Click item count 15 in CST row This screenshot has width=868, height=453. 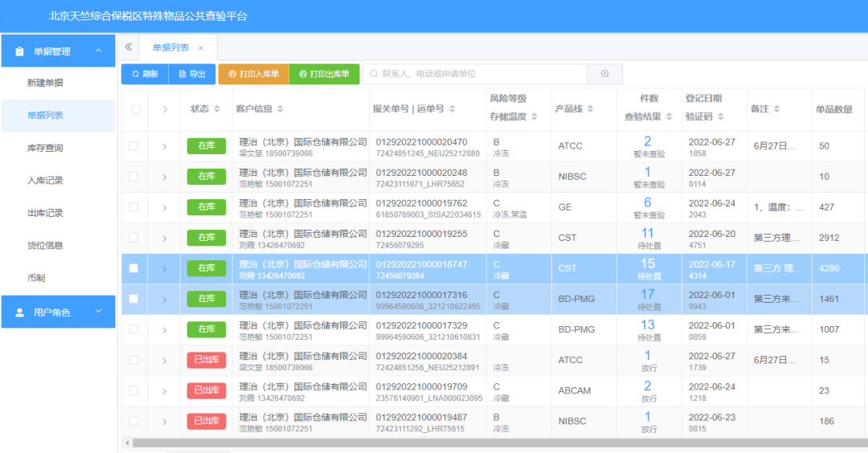648,263
